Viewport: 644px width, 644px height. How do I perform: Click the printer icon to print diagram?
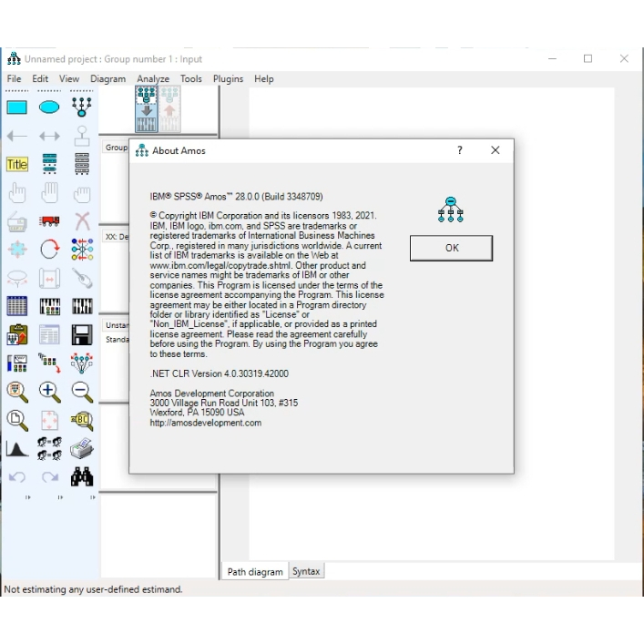pos(82,448)
